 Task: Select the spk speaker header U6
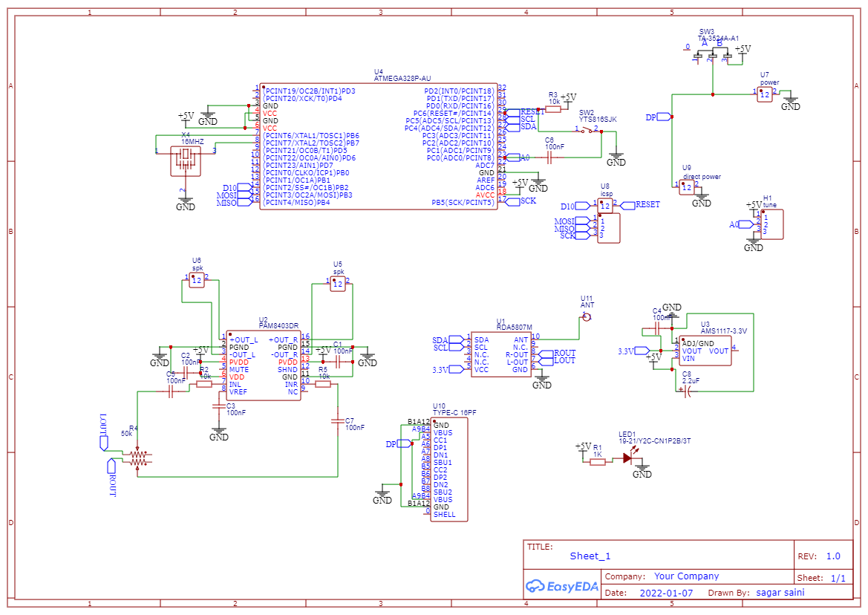pyautogui.click(x=197, y=280)
